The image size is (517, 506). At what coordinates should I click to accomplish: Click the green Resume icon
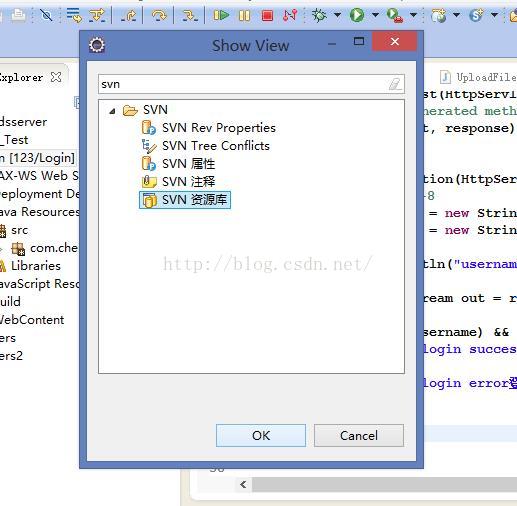(221, 15)
